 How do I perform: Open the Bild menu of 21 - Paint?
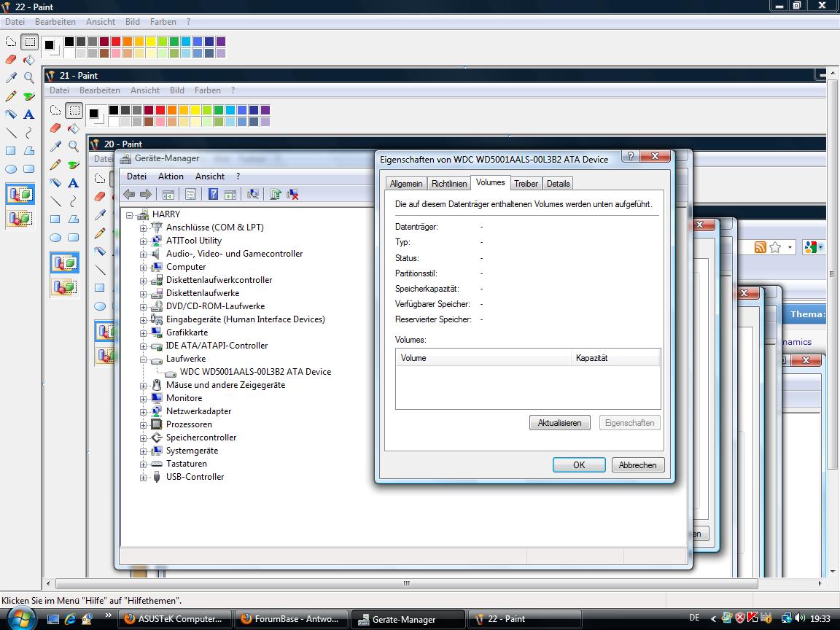click(176, 90)
